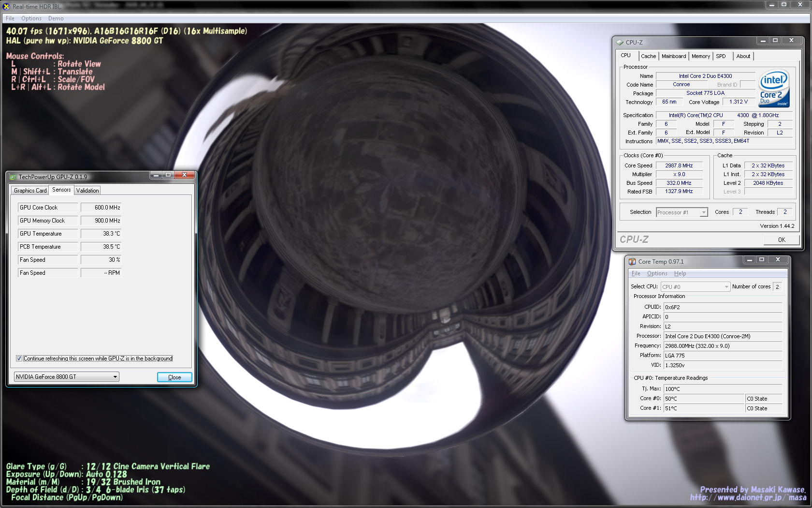Click the Intel Core 2 Duo logo in CPU-Z
The width and height of the screenshot is (812, 508).
tap(774, 88)
